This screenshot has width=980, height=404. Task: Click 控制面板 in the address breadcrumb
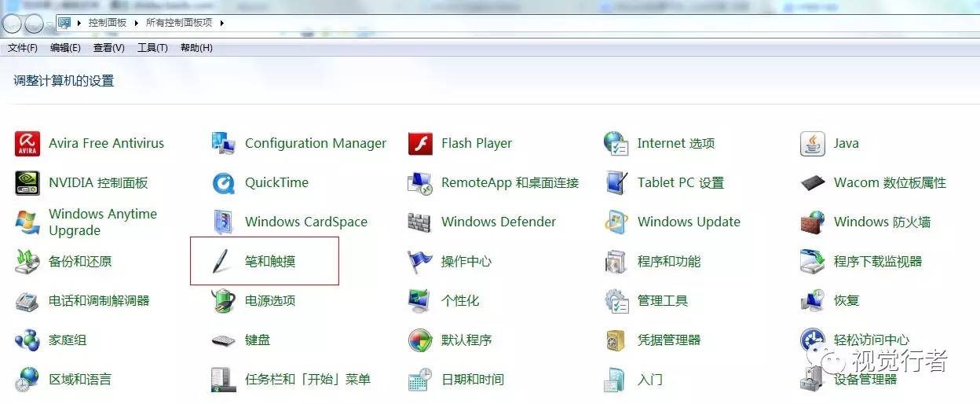(x=108, y=23)
